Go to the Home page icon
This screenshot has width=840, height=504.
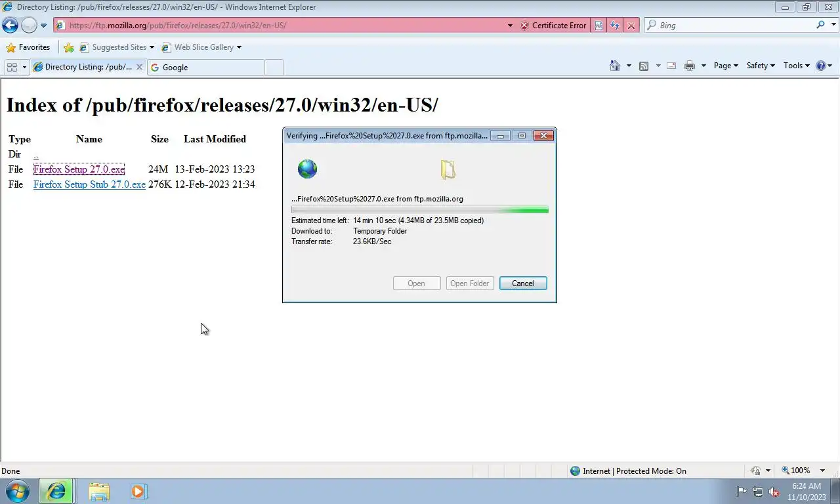pos(614,66)
